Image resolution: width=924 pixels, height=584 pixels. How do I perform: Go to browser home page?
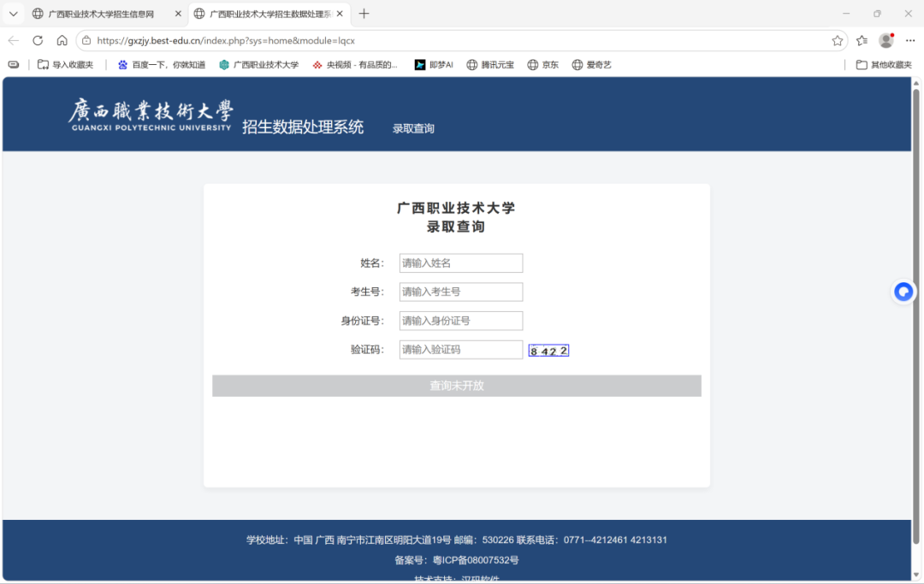click(62, 41)
